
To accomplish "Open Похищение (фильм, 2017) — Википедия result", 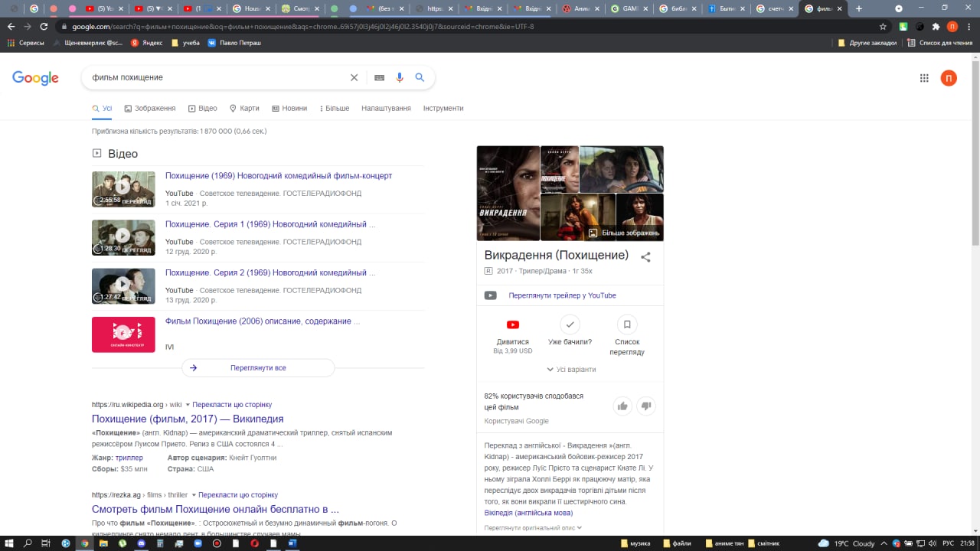I will click(188, 419).
